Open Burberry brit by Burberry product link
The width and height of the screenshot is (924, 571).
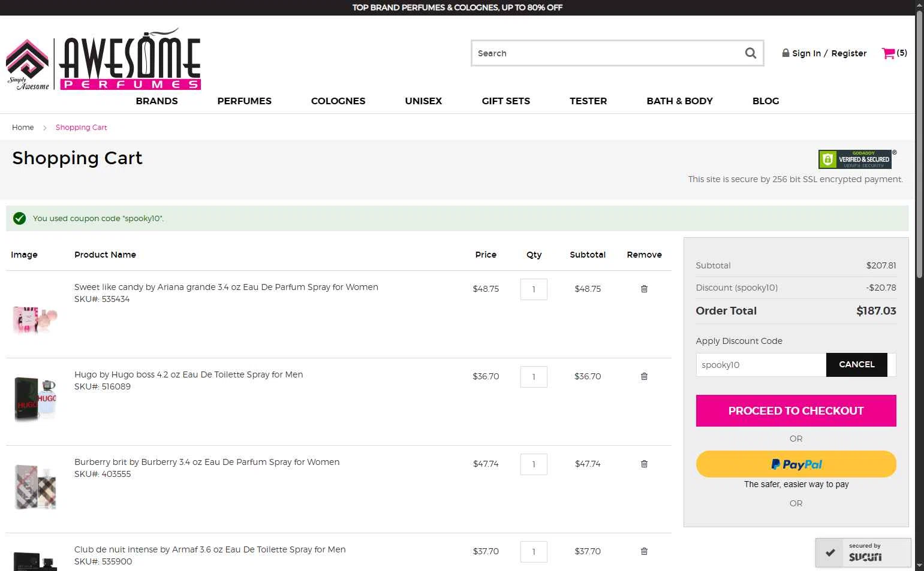[x=207, y=462]
